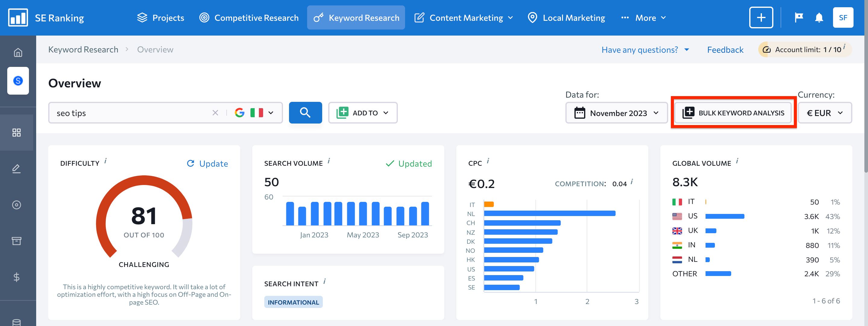Click Keyword Research breadcrumb link
Viewport: 868px width, 326px height.
(x=83, y=49)
